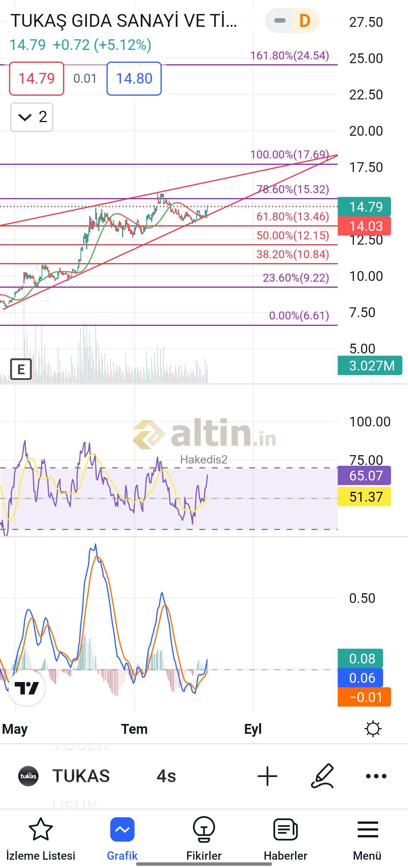The height and width of the screenshot is (868, 408).
Task: Tap the blue 14.80 buy button
Action: click(134, 79)
